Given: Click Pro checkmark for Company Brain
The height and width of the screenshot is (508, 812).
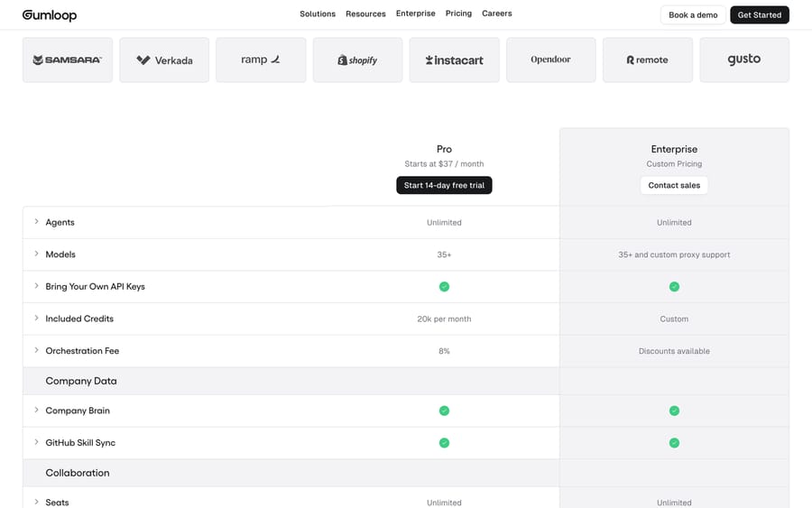Looking at the screenshot, I should click(444, 411).
